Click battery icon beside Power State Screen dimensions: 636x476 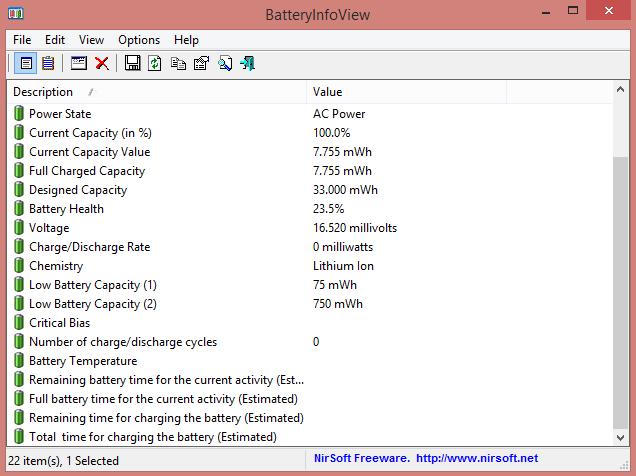point(19,114)
